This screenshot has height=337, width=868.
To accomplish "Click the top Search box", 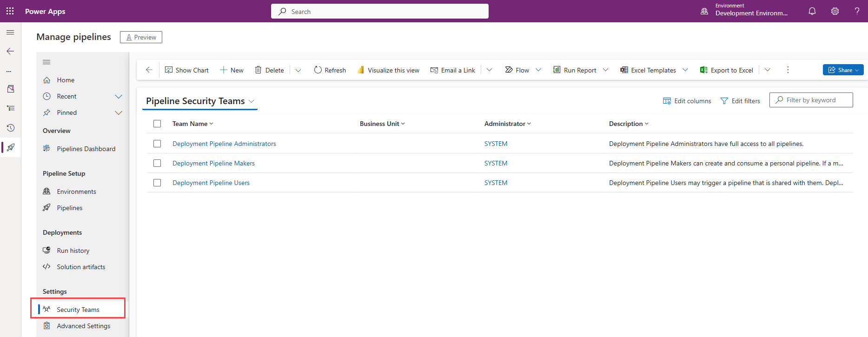I will 379,11.
